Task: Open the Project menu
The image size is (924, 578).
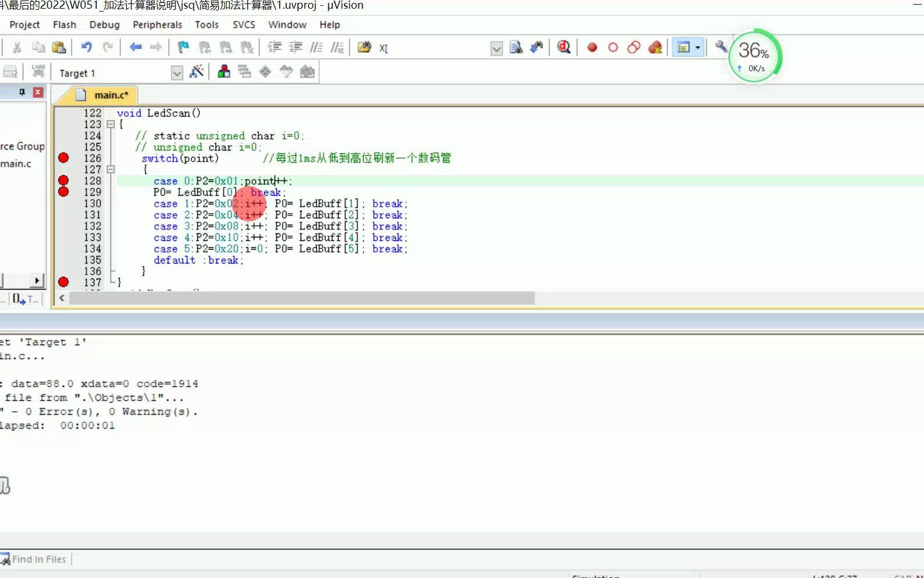Action: point(24,24)
